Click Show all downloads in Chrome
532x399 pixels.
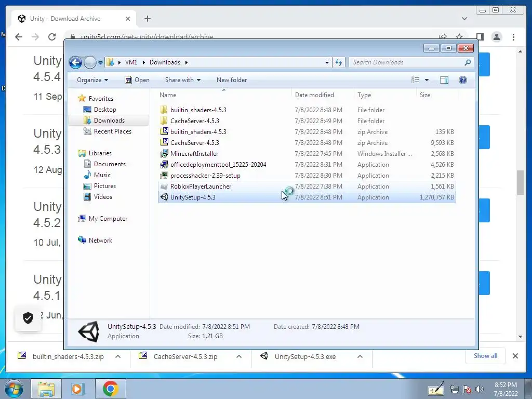click(486, 356)
